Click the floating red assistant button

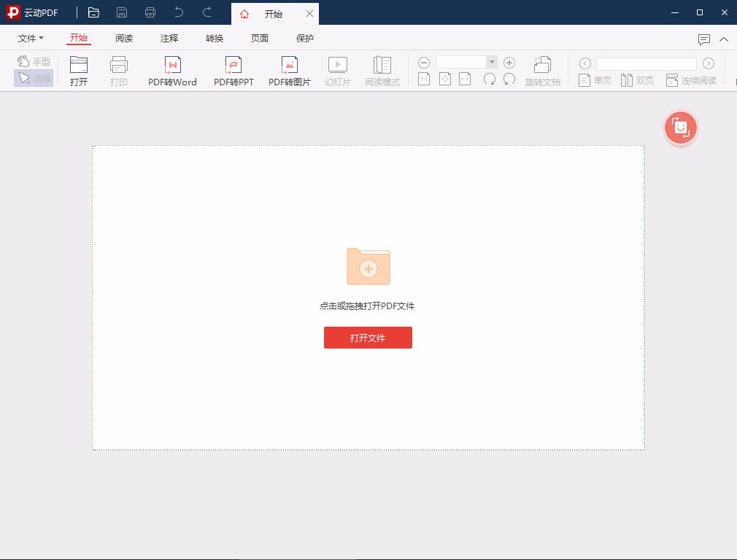(681, 128)
